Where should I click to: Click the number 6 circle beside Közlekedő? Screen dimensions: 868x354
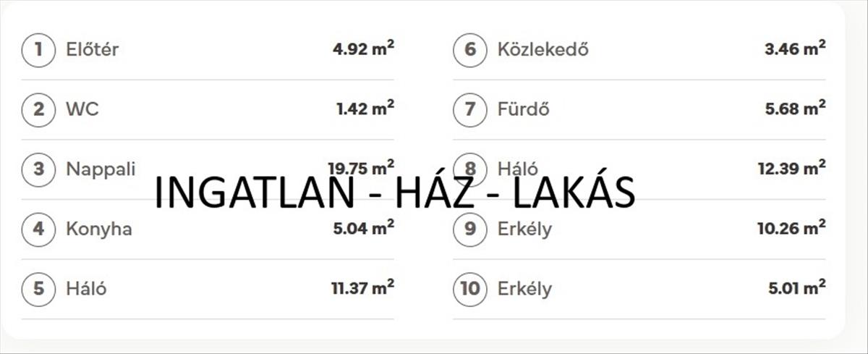tap(470, 50)
